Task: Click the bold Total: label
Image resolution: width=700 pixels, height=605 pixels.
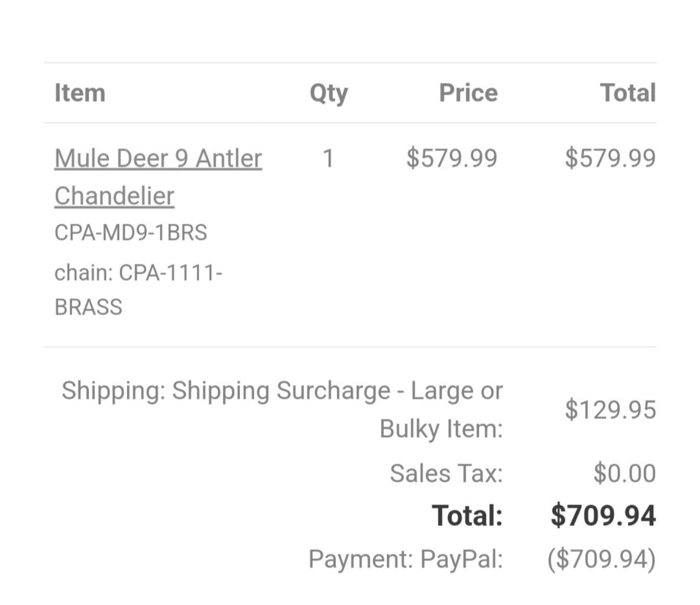Action: 467,515
